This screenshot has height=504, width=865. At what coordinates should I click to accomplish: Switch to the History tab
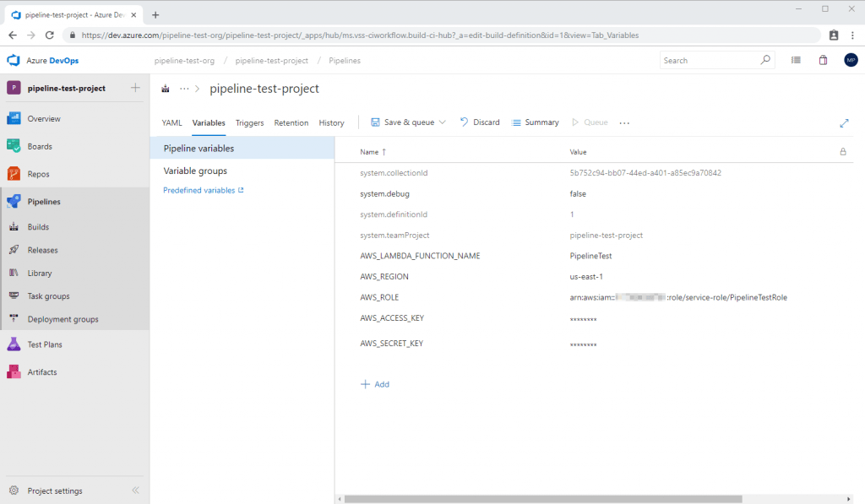(x=331, y=122)
